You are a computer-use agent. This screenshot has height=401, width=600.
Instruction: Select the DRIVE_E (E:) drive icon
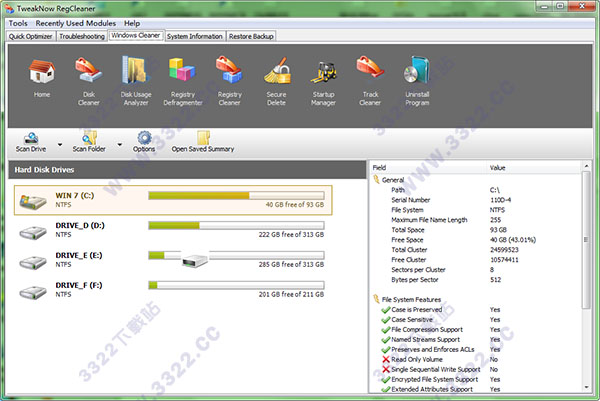pyautogui.click(x=33, y=262)
